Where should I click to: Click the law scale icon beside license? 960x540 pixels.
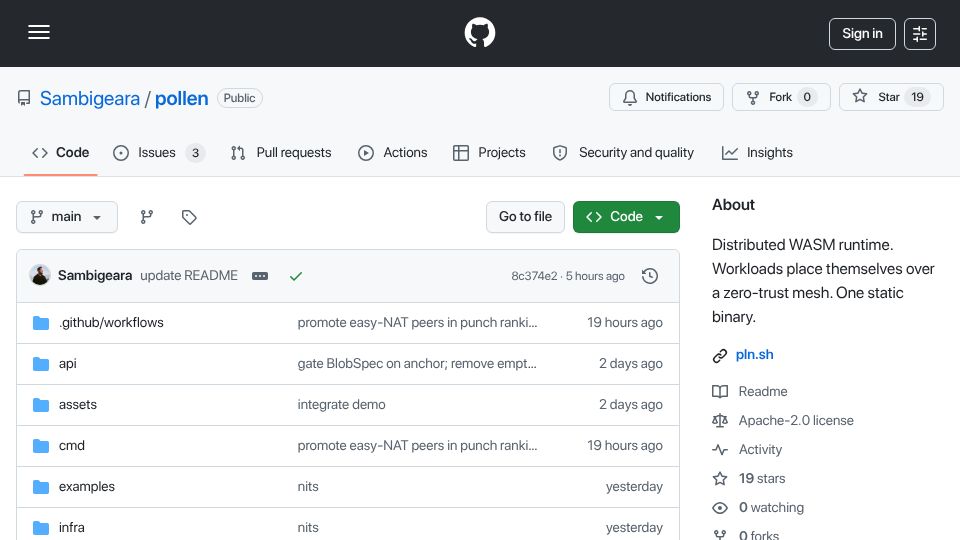pyautogui.click(x=720, y=421)
